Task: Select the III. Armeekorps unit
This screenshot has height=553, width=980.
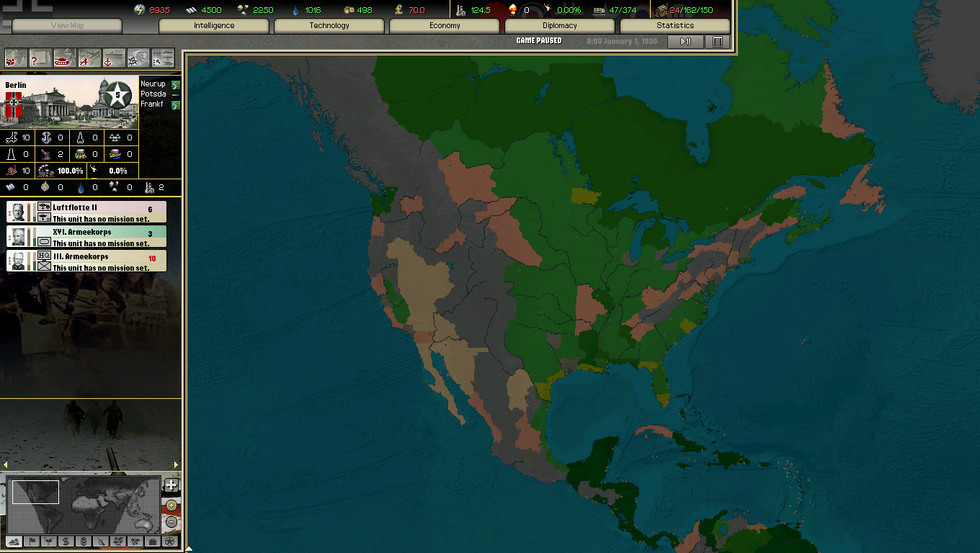Action: pos(86,261)
